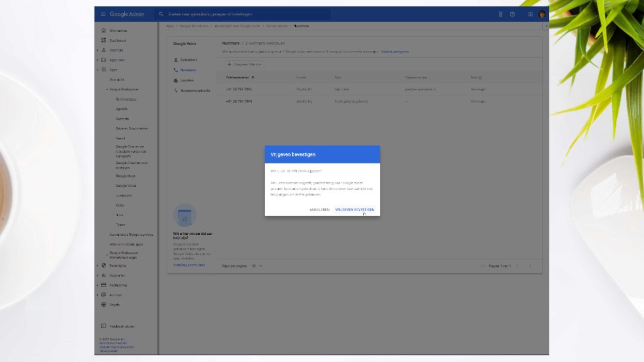Click the Apparaten devices icon

pos(104,60)
